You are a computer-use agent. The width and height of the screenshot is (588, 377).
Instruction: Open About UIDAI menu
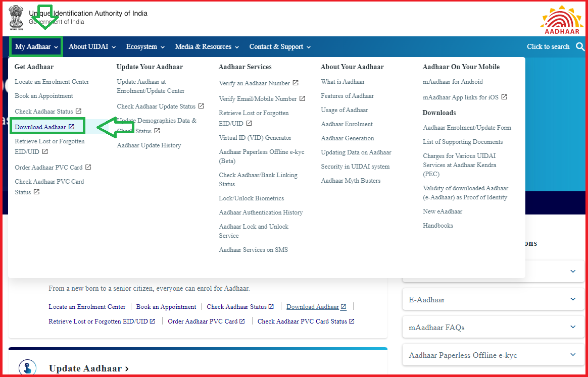[x=92, y=47]
